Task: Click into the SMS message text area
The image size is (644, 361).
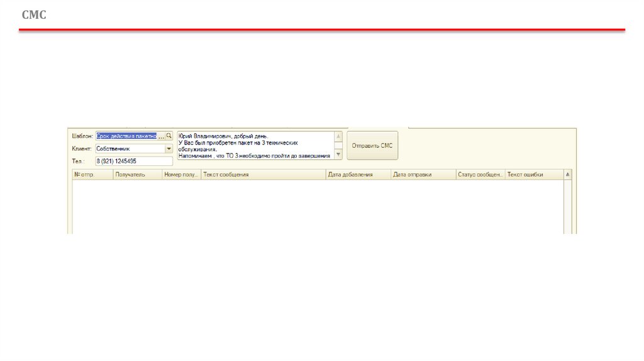Action: point(256,146)
